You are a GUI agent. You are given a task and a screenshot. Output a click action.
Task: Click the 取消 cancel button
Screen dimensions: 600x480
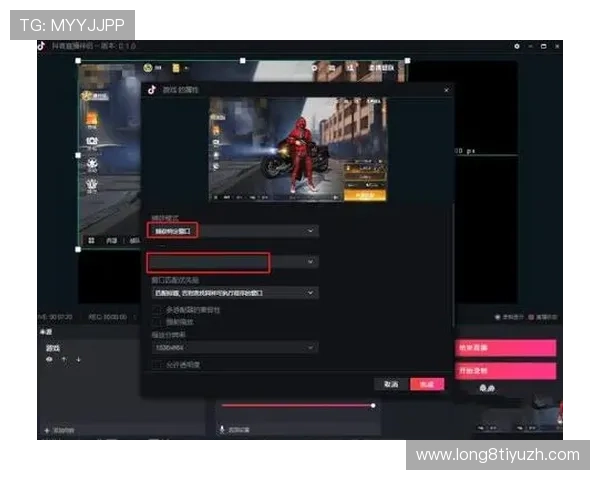(x=390, y=384)
